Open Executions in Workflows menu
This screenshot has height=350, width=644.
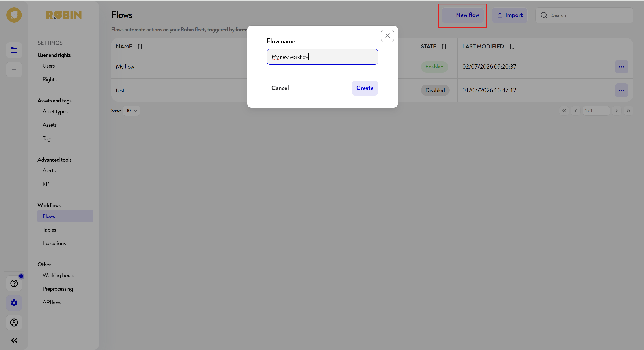click(x=54, y=243)
